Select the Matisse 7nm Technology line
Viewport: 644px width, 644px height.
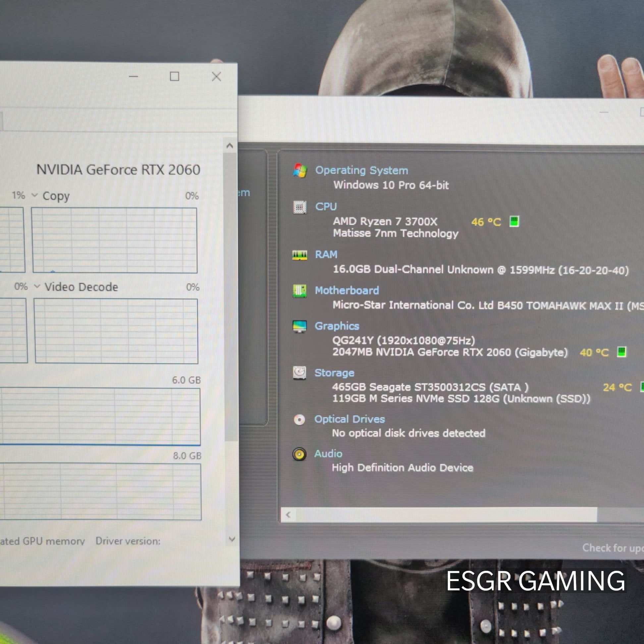396,233
